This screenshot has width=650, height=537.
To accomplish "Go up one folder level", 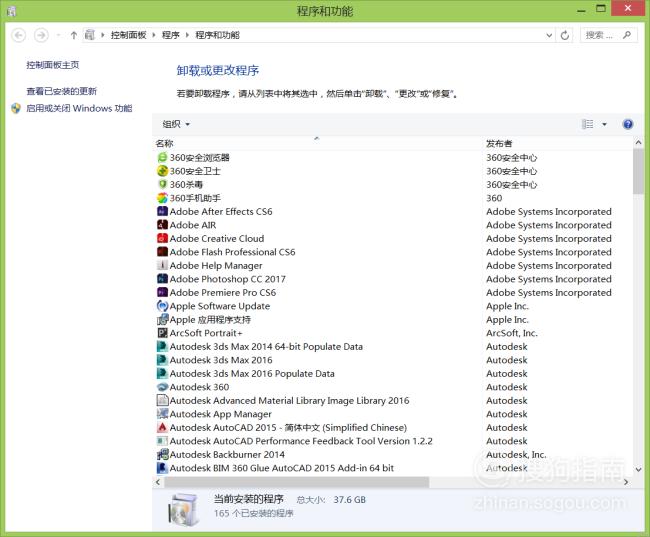I will pyautogui.click(x=74, y=35).
